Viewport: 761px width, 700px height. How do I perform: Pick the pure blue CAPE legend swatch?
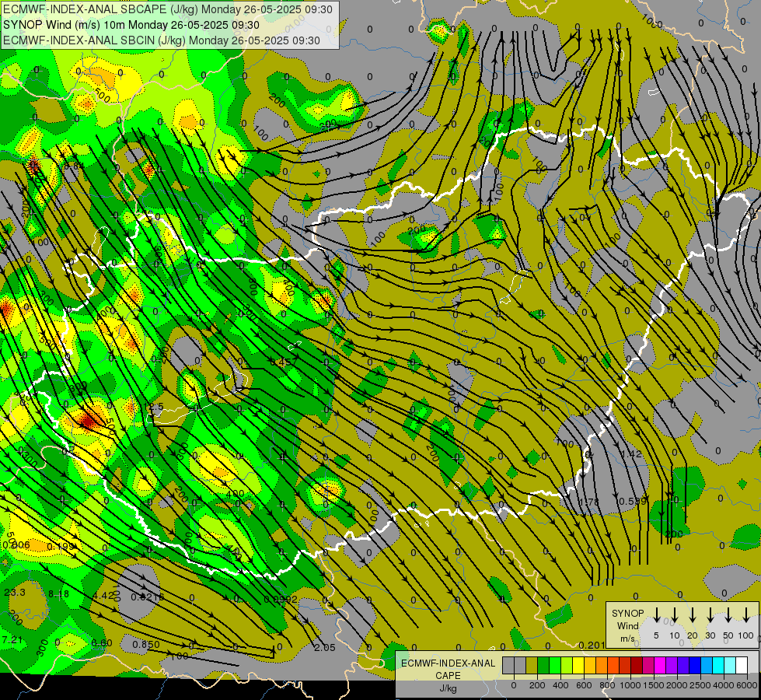696,666
